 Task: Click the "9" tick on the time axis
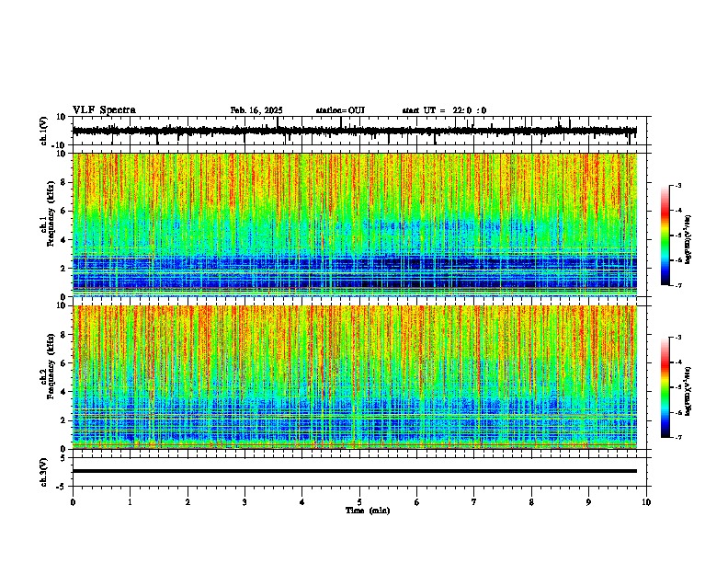click(x=588, y=502)
